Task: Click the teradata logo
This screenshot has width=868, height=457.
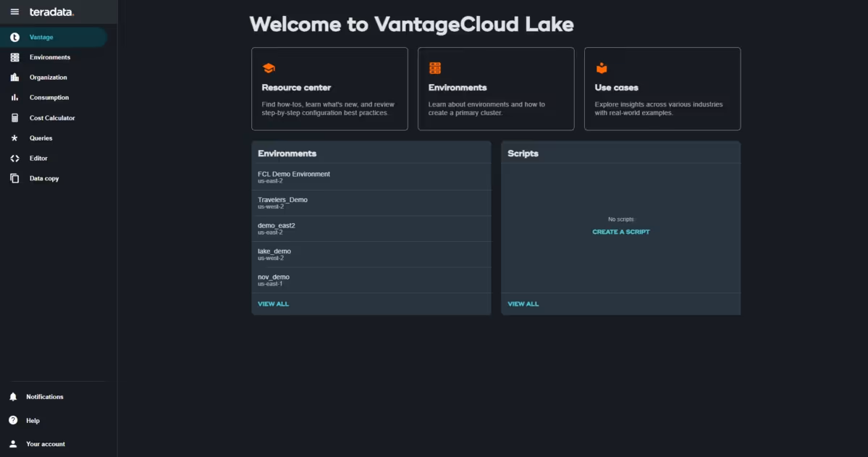Action: click(x=51, y=12)
